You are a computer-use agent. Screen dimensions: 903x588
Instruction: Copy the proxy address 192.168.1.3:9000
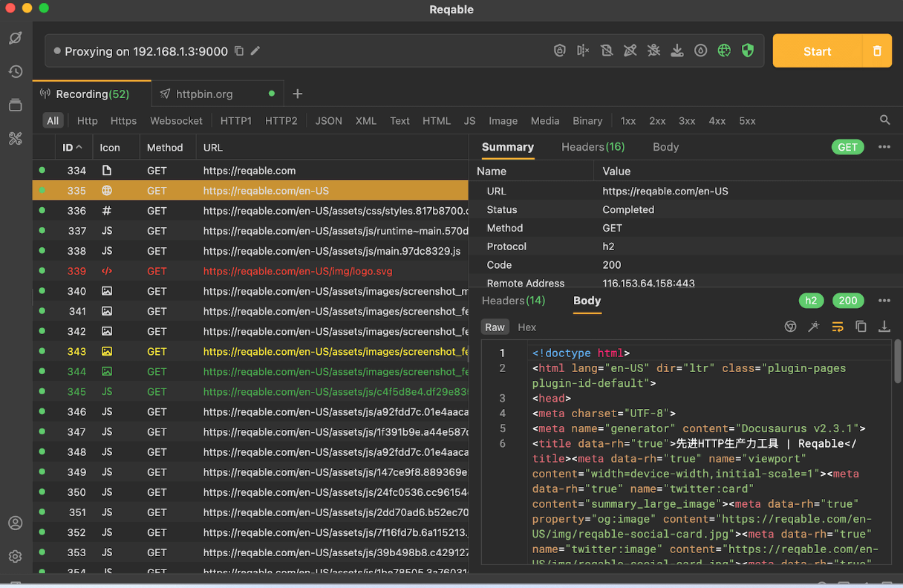239,51
